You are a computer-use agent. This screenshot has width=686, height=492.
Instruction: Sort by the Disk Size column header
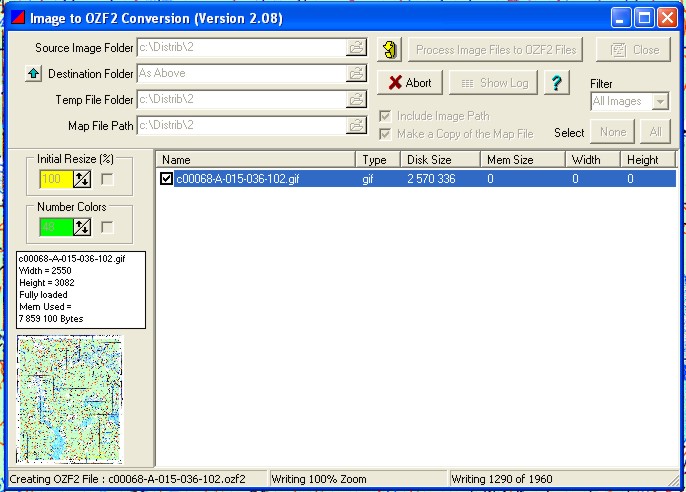(x=440, y=160)
